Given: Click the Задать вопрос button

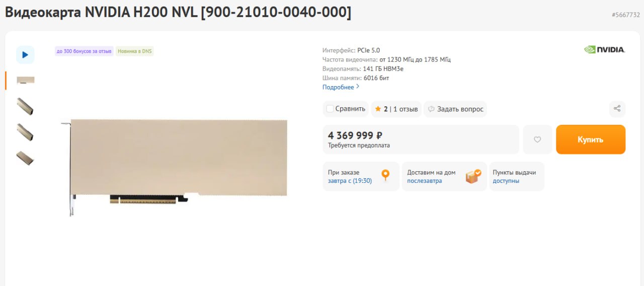Looking at the screenshot, I should 455,109.
